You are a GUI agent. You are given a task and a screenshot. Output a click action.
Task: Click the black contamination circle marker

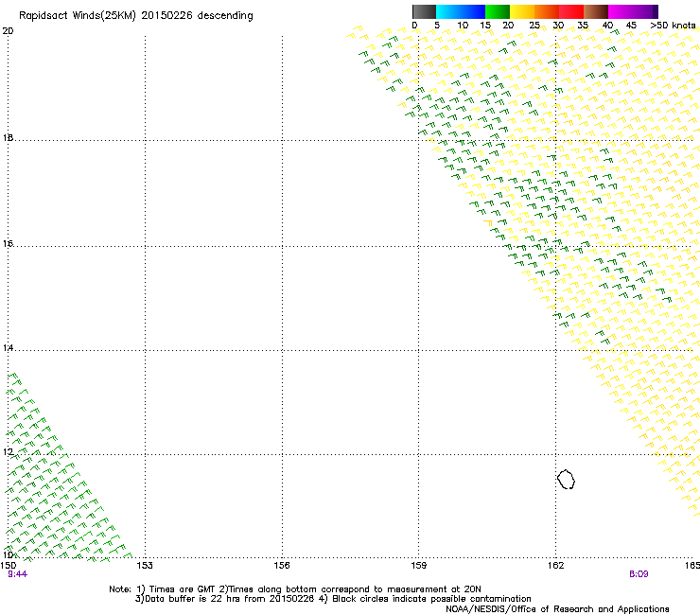coord(566,479)
